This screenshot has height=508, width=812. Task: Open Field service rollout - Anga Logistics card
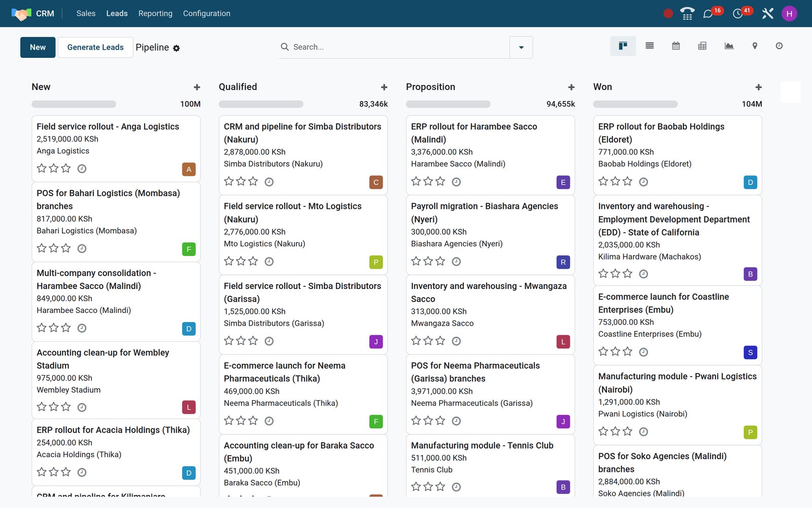point(116,148)
